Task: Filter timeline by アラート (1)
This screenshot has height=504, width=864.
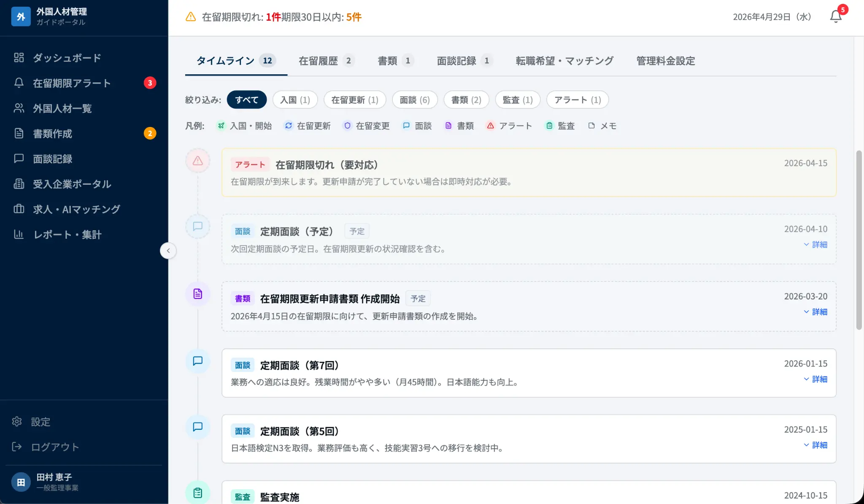Action: click(x=577, y=100)
